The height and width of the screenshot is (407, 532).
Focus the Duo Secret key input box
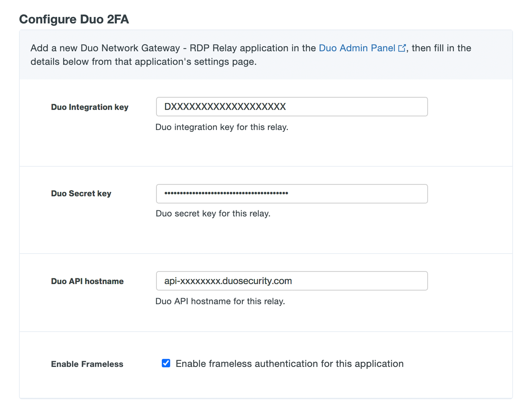tap(291, 193)
